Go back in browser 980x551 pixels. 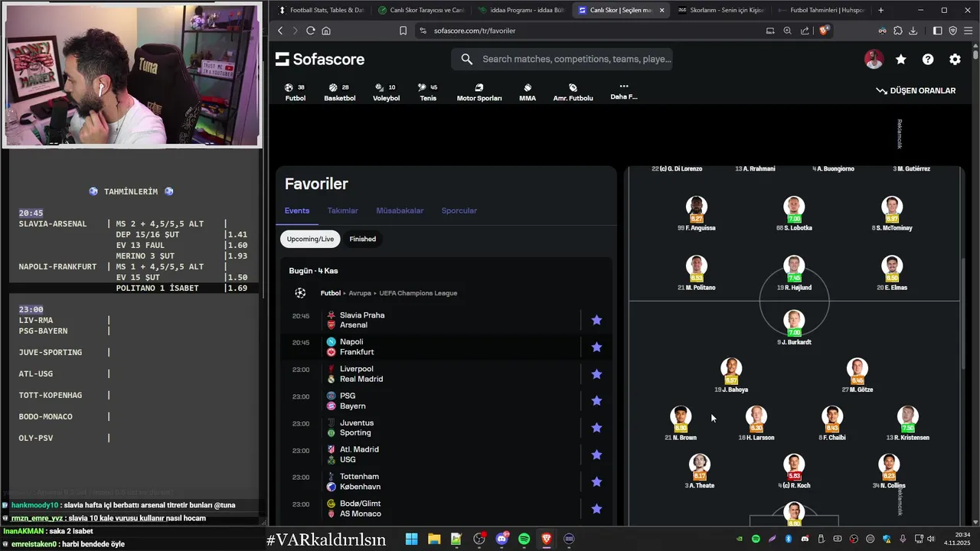point(280,31)
